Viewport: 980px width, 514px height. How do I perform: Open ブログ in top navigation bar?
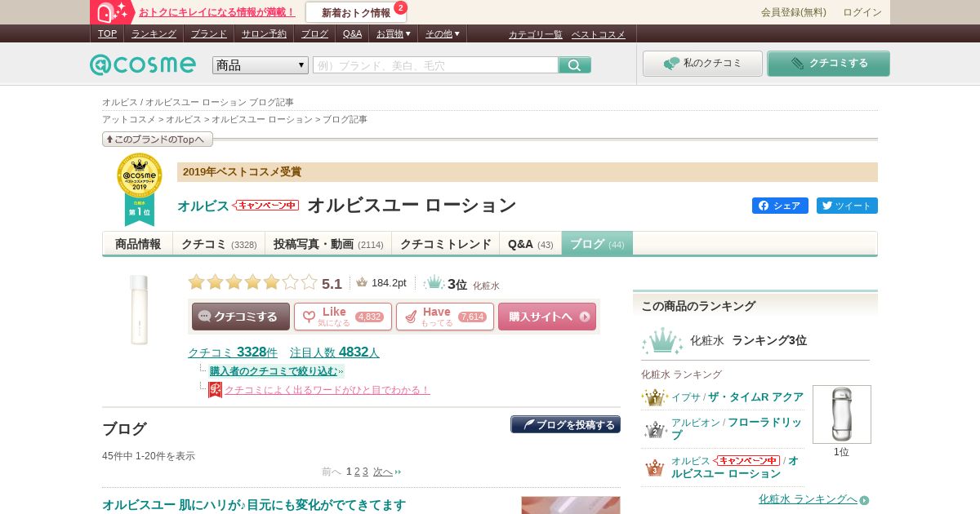314,33
